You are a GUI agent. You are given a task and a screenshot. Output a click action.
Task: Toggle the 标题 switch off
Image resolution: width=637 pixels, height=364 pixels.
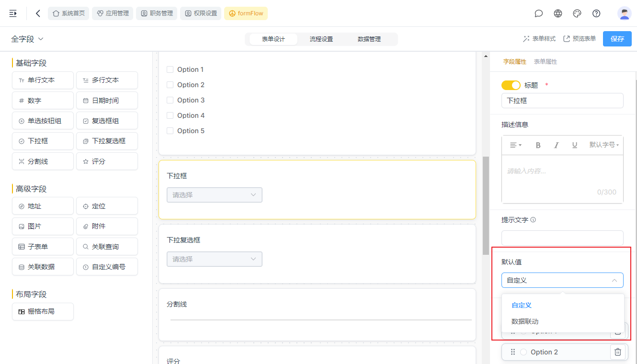[x=511, y=85]
